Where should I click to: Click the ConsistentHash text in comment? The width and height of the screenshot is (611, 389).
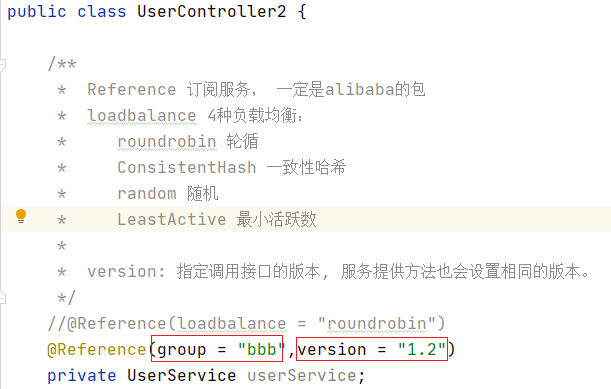click(187, 168)
